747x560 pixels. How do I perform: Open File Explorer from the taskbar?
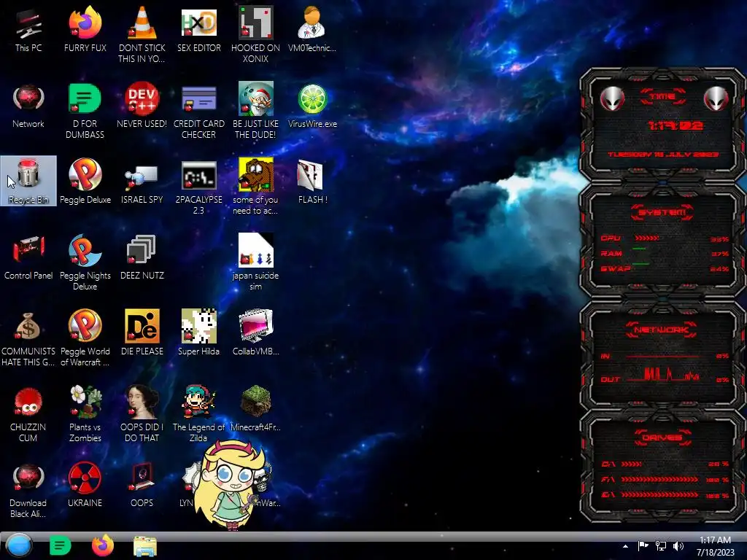[x=145, y=545]
